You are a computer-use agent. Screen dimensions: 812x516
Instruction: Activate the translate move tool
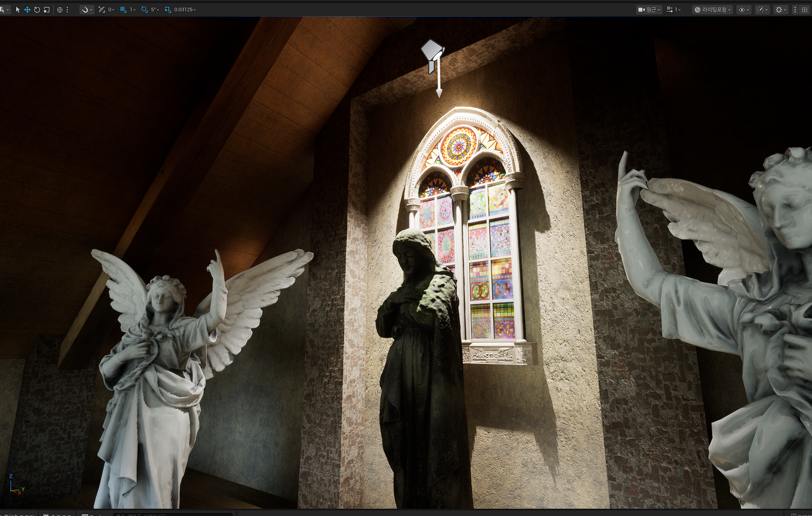click(27, 10)
